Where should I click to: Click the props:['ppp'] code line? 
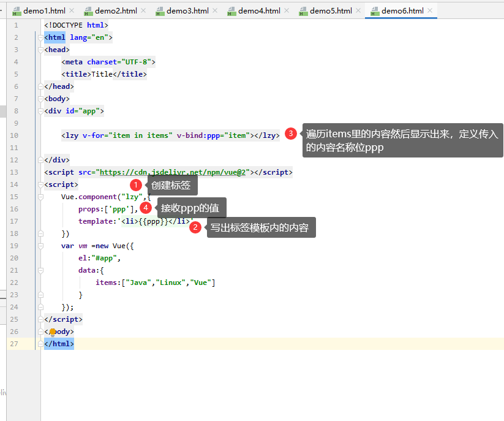108,209
